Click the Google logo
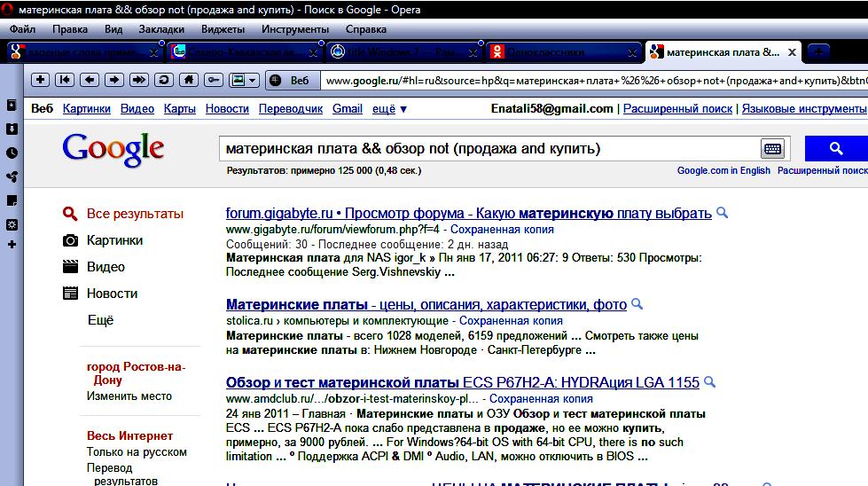Screen dimensions: 868x486 coord(113,150)
